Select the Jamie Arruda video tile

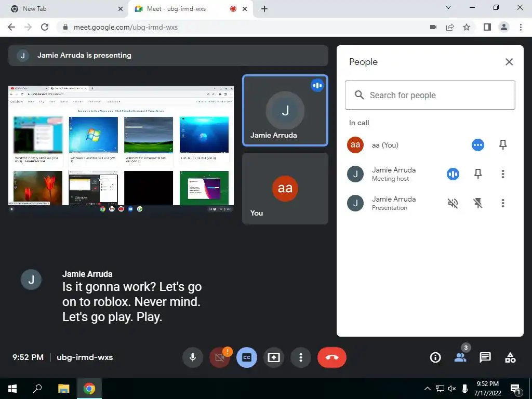[x=285, y=110]
